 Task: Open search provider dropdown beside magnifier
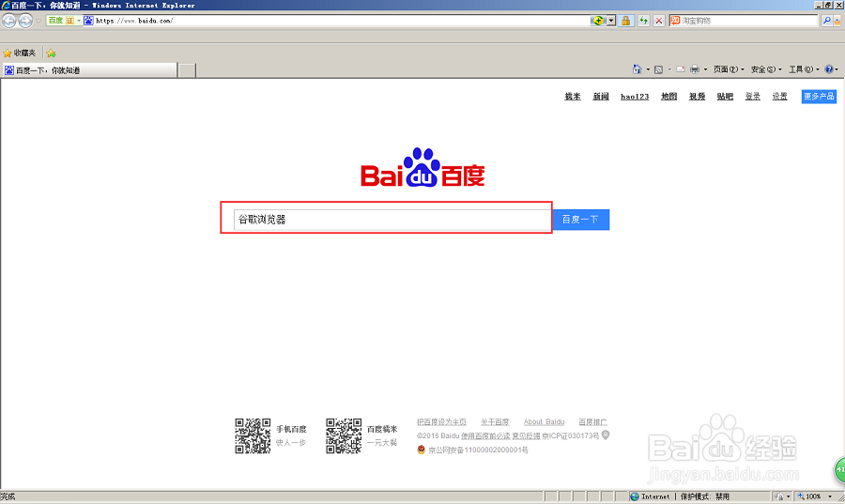coord(837,21)
